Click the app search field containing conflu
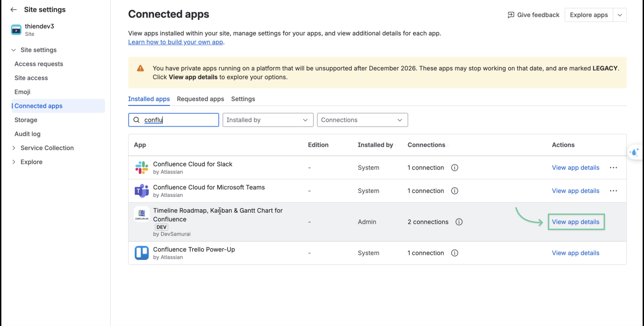The width and height of the screenshot is (644, 326). 174,120
